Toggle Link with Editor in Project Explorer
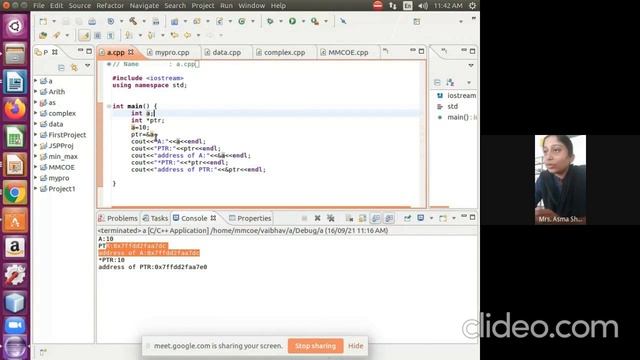This screenshot has width=640, height=360. tap(74, 67)
